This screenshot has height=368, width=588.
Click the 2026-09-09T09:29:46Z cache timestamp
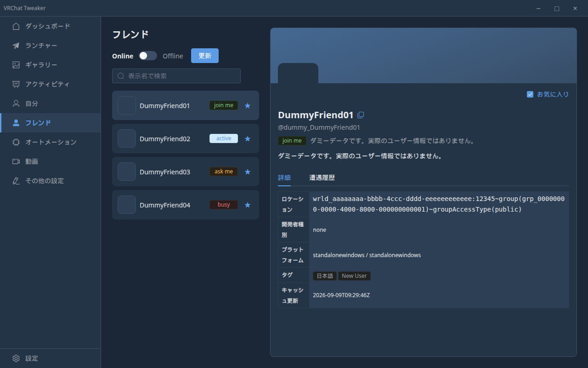(341, 295)
